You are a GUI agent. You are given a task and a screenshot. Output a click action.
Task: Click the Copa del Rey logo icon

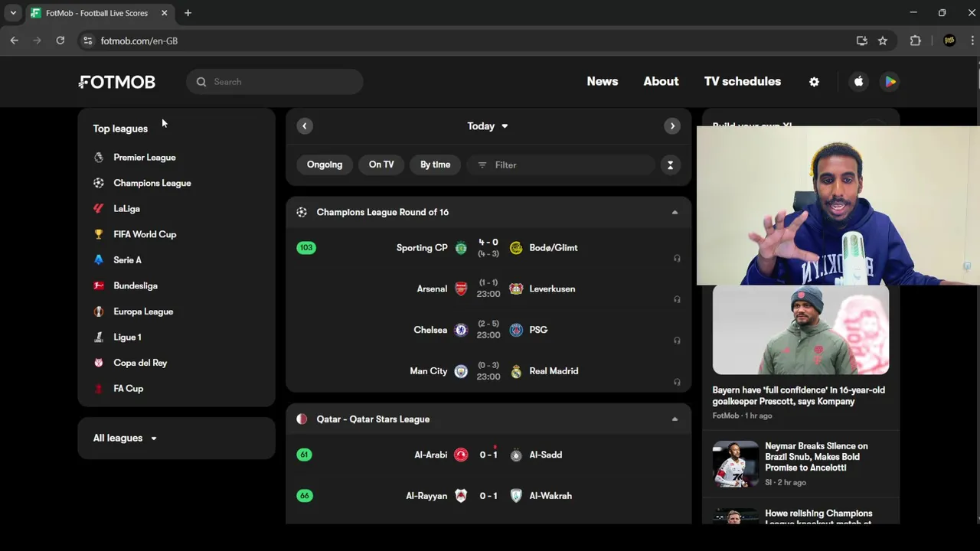[99, 363]
